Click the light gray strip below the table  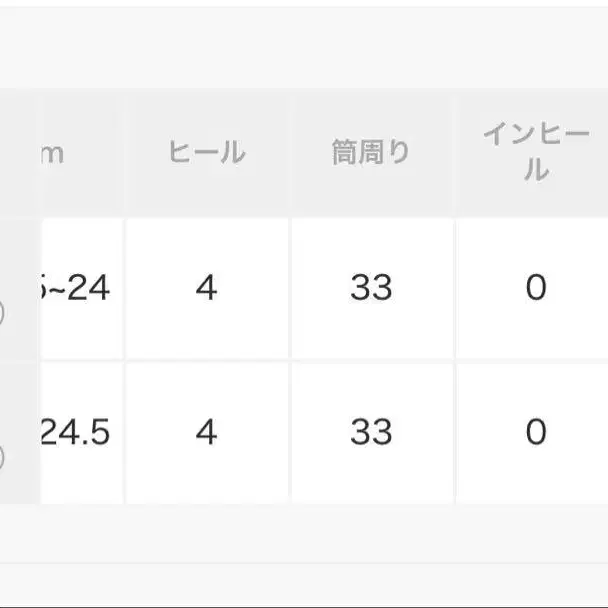pos(304,541)
